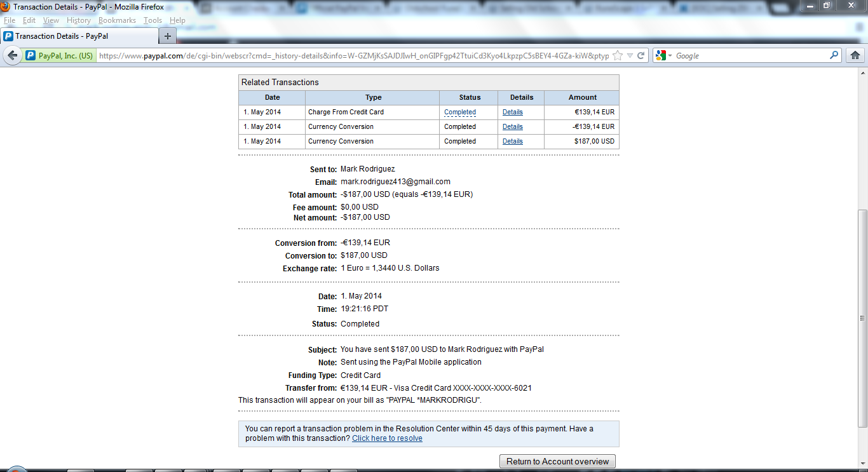Open the search engine dropdown arrow
The image size is (868, 472).
coord(670,56)
